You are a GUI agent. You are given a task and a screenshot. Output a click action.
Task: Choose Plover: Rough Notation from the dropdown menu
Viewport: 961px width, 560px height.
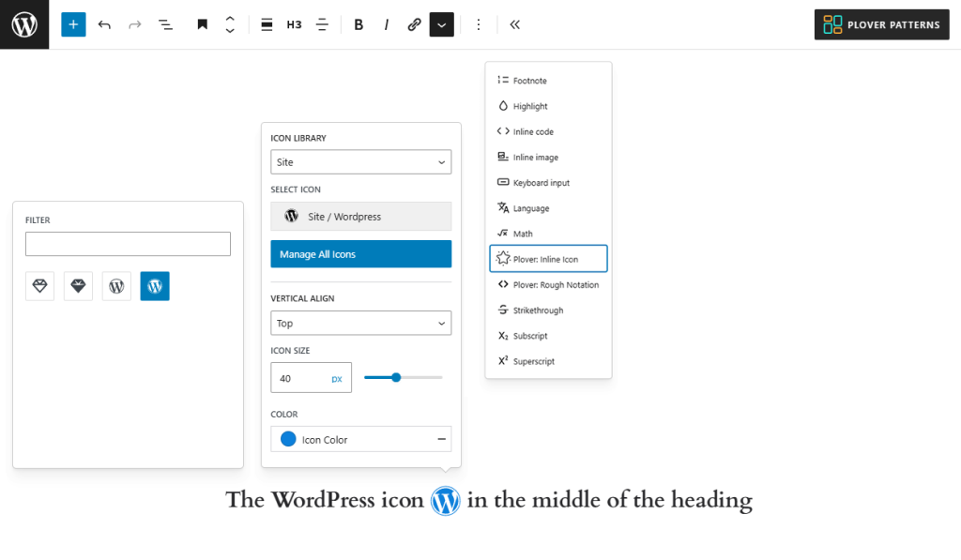point(548,284)
